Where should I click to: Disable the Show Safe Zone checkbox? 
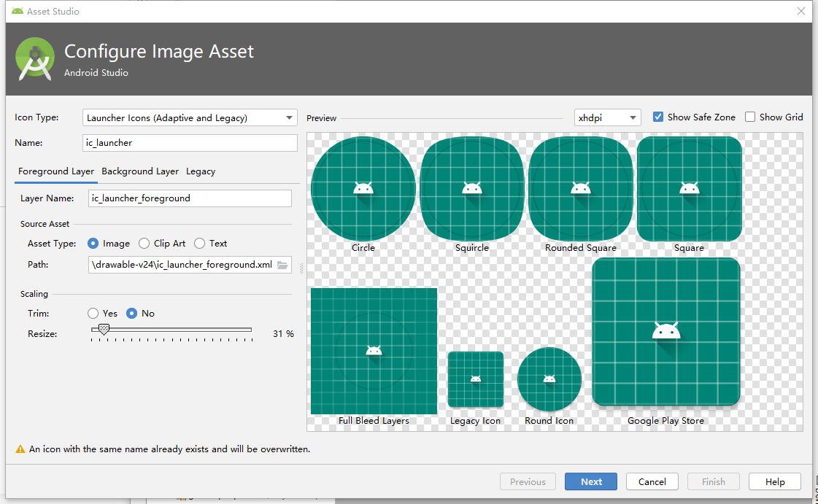pos(658,117)
